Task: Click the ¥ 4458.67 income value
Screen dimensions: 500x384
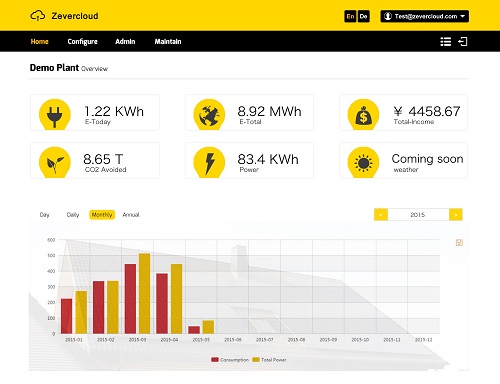Action: point(427,111)
